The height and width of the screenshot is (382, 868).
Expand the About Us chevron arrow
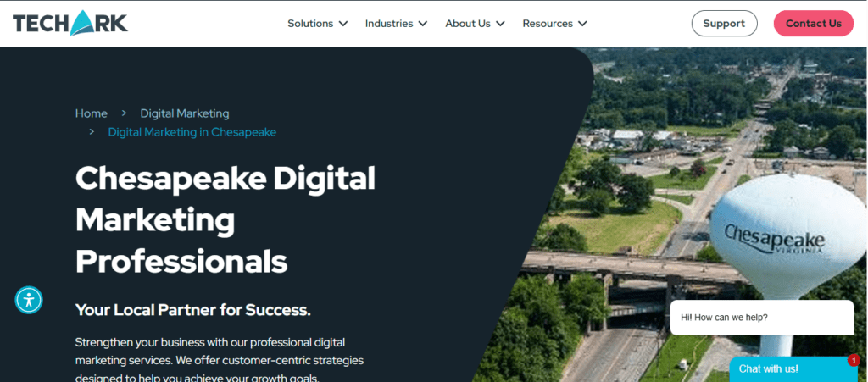(x=500, y=24)
